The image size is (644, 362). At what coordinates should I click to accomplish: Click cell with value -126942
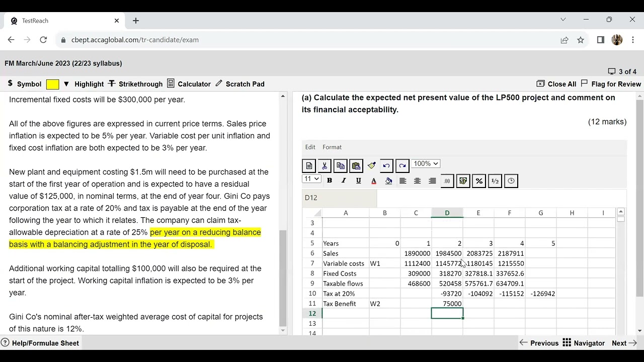(x=541, y=294)
